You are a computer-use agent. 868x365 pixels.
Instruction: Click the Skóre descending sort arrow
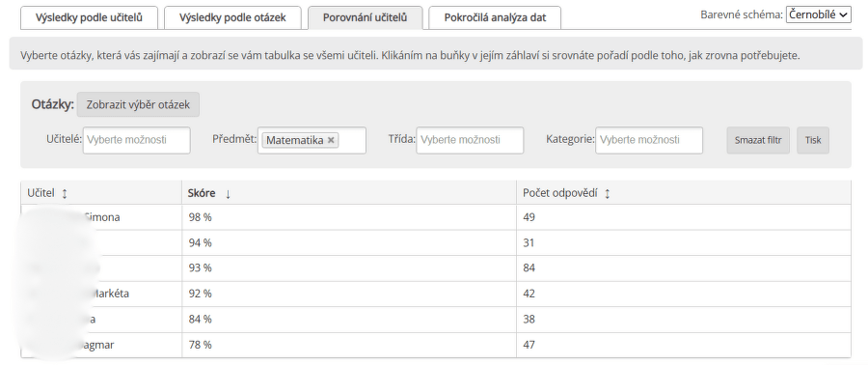pyautogui.click(x=228, y=193)
